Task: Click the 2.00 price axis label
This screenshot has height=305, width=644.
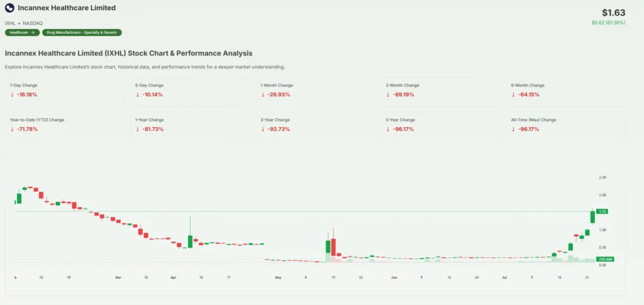Action: 603,195
